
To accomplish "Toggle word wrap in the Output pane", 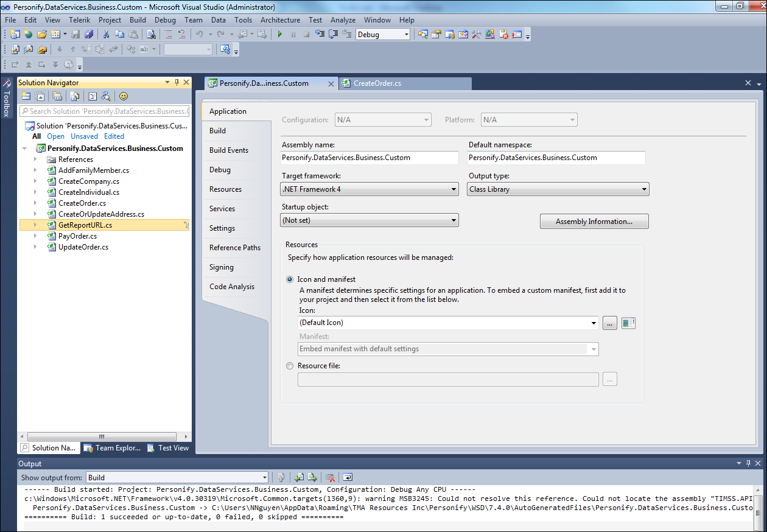I will point(348,477).
